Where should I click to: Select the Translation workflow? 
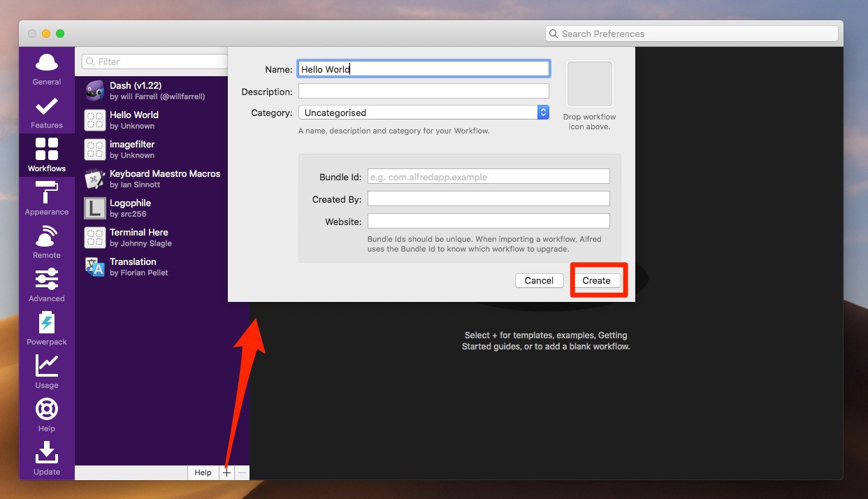152,267
